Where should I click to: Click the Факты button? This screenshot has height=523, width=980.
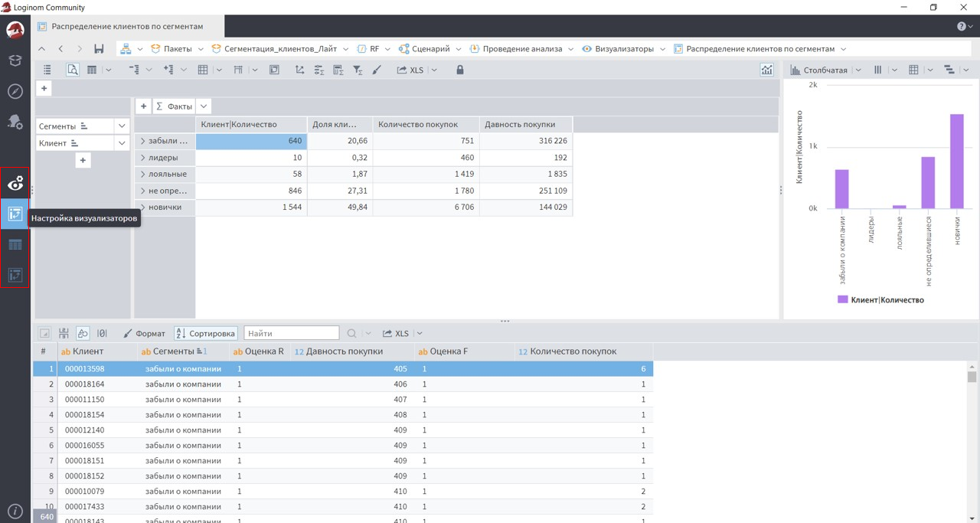coord(174,106)
